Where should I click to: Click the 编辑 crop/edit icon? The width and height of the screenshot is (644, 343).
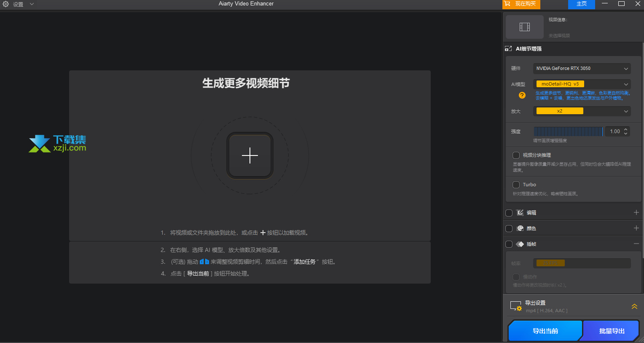(x=519, y=212)
